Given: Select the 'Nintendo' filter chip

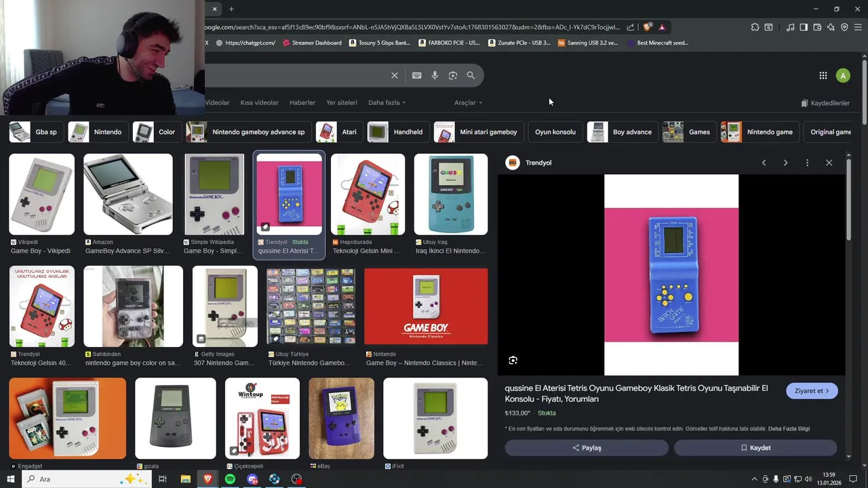Looking at the screenshot, I should pyautogui.click(x=98, y=132).
